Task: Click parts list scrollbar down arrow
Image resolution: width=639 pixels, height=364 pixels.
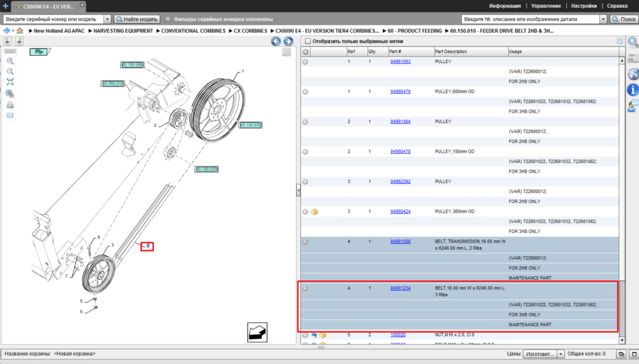Action: tap(622, 340)
